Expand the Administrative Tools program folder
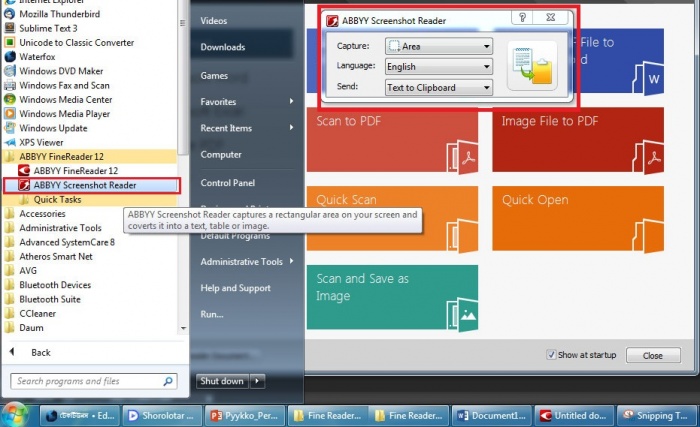The image size is (700, 427). [x=60, y=228]
